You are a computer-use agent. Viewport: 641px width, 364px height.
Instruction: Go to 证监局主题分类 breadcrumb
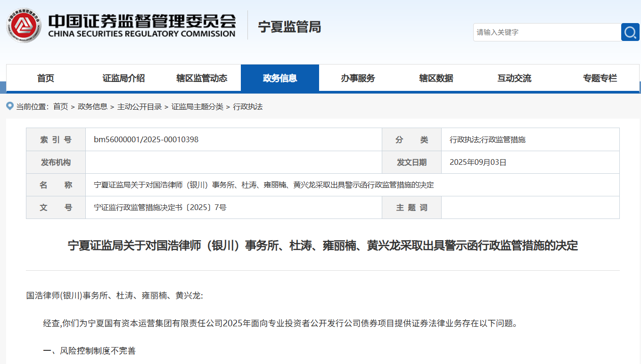(197, 106)
